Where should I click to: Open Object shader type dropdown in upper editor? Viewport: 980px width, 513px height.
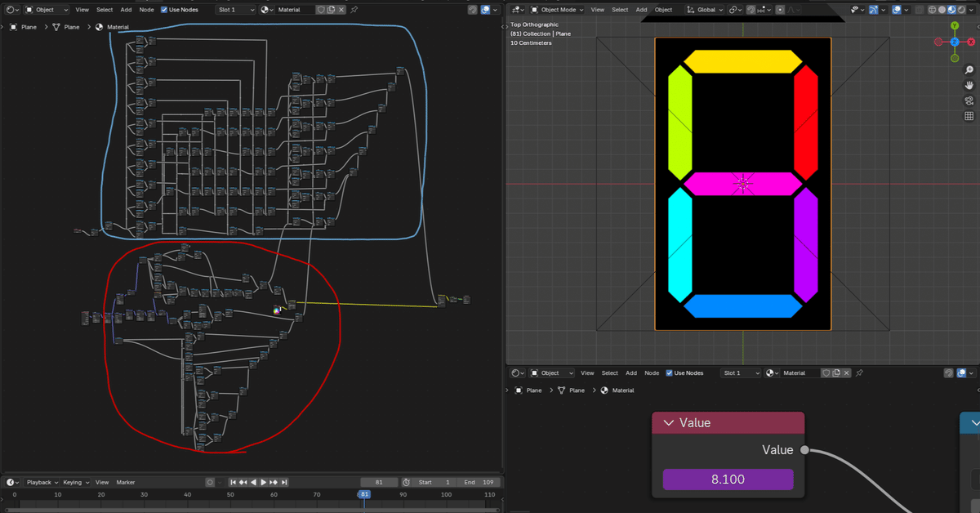click(x=47, y=10)
